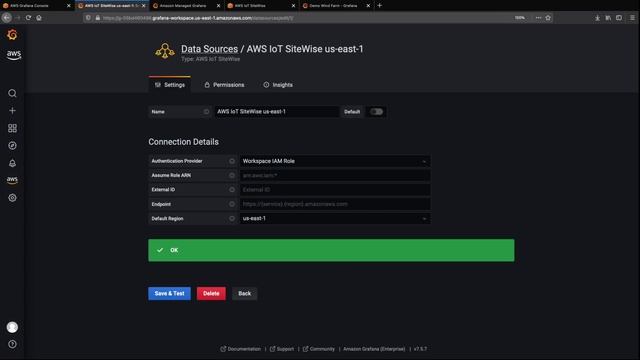
Task: Open the page actions ellipsis in the address bar
Action: [x=538, y=18]
